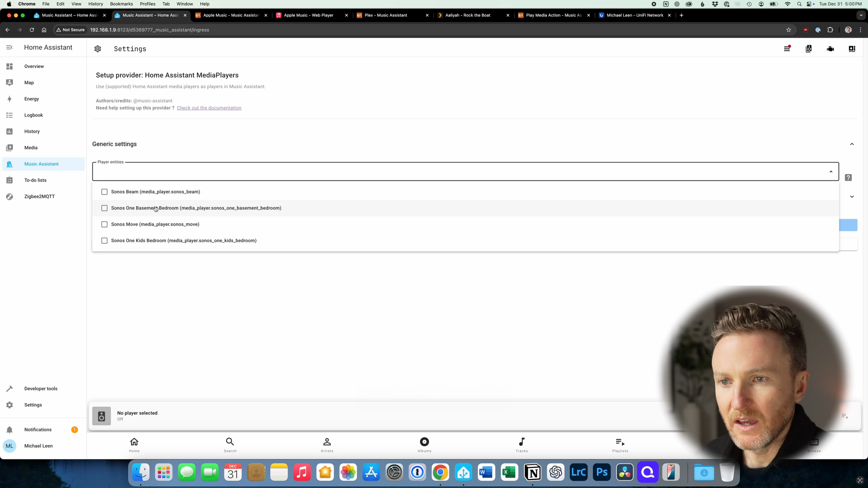This screenshot has height=488, width=868.
Task: Expand the collapsed section chevron below help icon
Action: coord(852,197)
